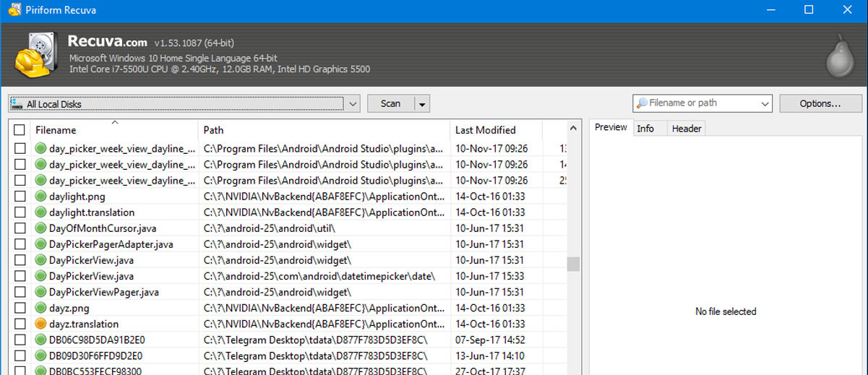The width and height of the screenshot is (868, 375).
Task: Sort by the Last Modified column header
Action: 496,130
